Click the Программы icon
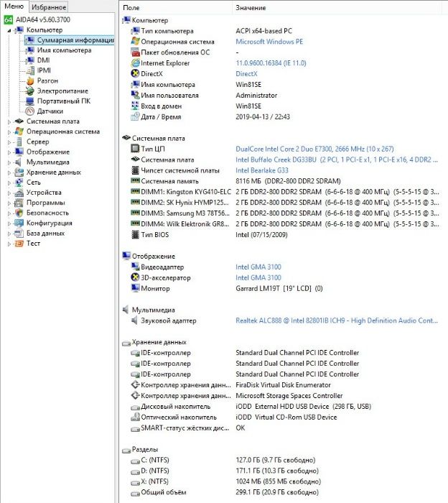Screen dimensions: 448x503 click(x=19, y=203)
